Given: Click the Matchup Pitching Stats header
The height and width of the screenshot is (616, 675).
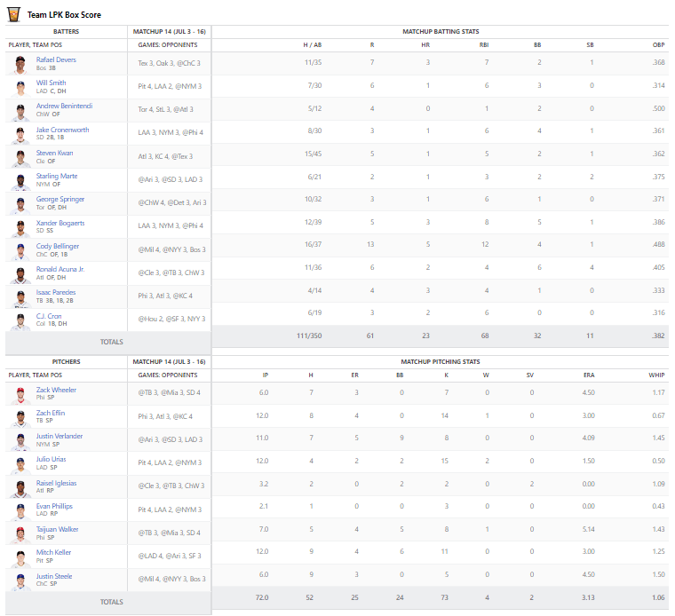Looking at the screenshot, I should pos(441,362).
